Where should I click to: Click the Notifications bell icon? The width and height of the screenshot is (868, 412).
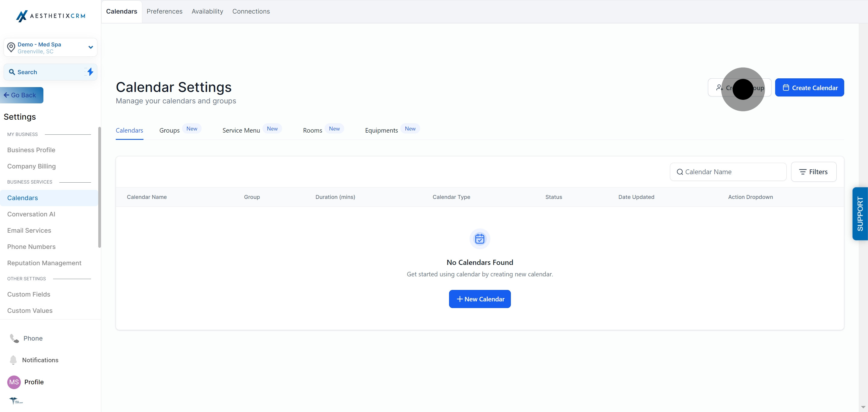pos(13,360)
